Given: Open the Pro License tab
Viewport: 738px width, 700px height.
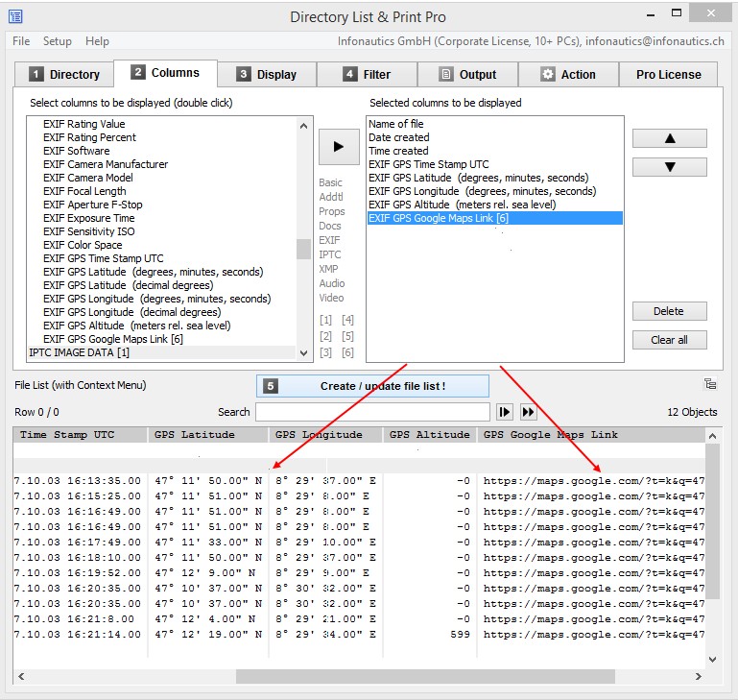Looking at the screenshot, I should pyautogui.click(x=668, y=75).
